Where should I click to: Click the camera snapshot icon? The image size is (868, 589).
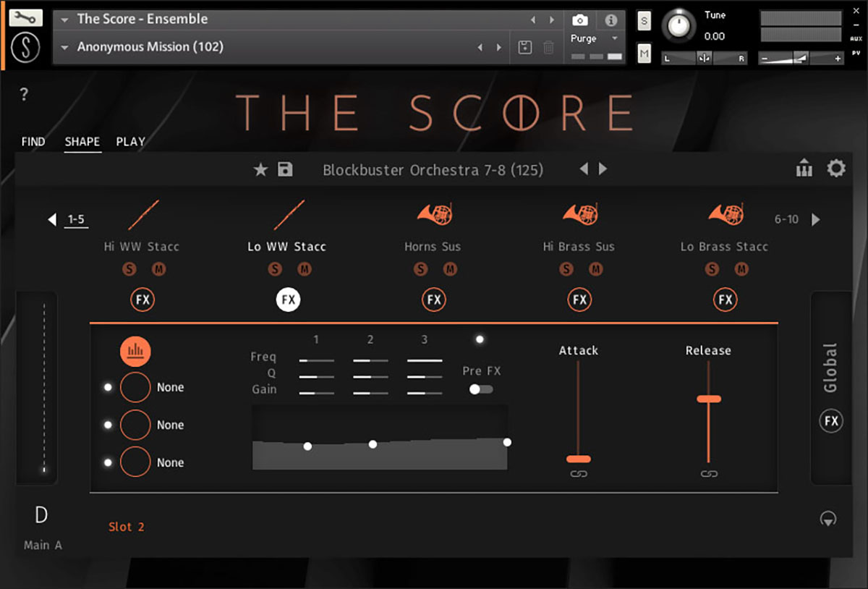click(x=579, y=20)
